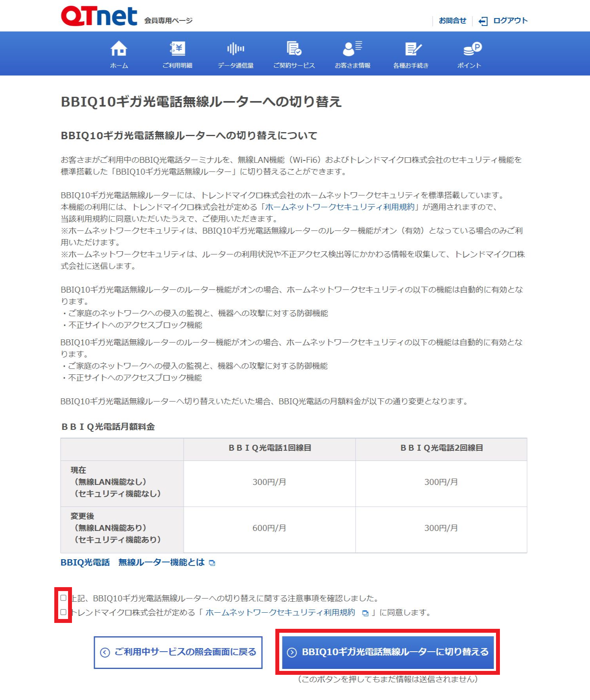Check the 注意事項を確認しました checkbox
This screenshot has height=700, width=590.
[x=63, y=598]
